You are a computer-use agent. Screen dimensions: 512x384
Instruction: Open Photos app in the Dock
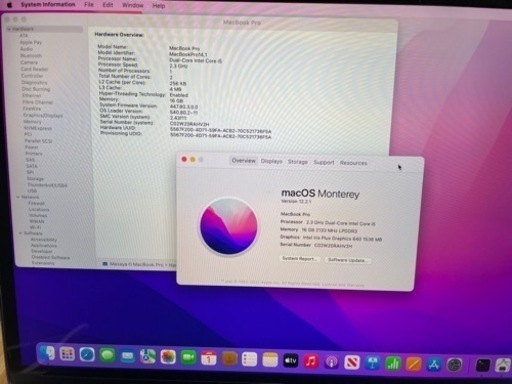168,357
